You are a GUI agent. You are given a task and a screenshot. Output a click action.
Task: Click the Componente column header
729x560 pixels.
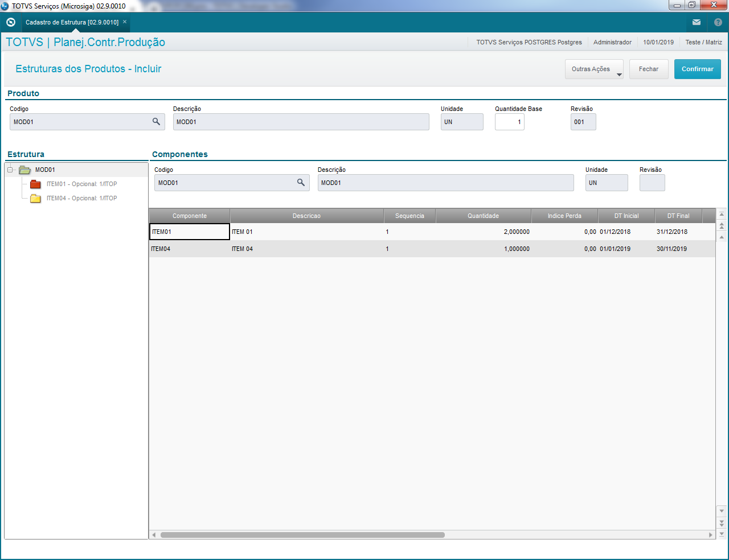pyautogui.click(x=190, y=216)
